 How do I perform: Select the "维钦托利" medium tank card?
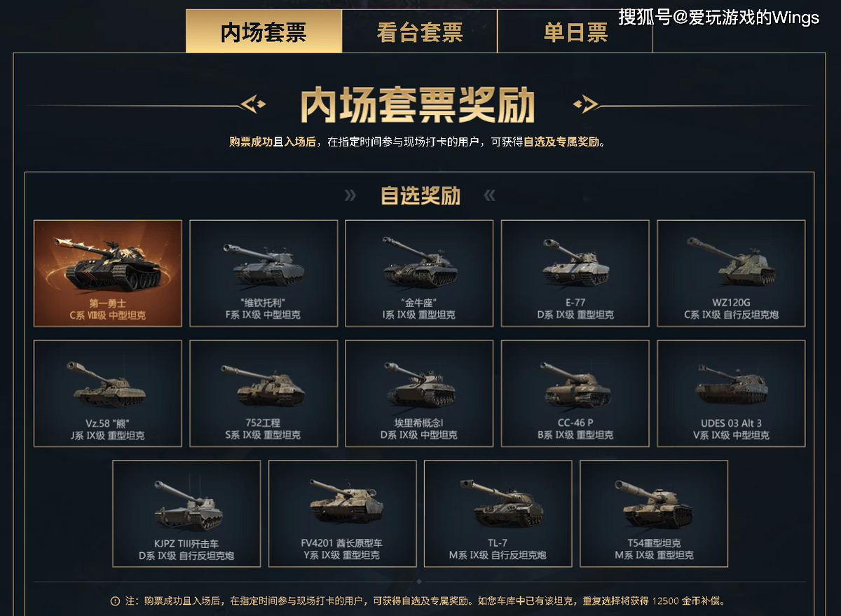[x=264, y=273]
